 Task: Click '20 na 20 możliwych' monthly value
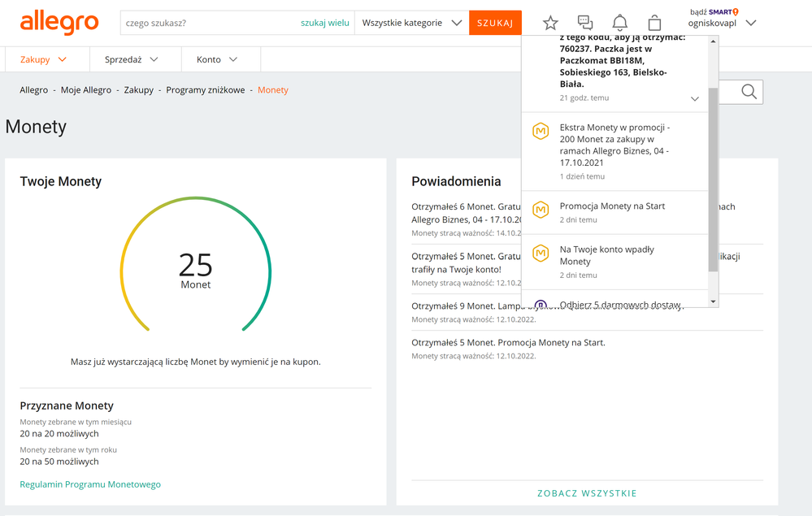(59, 434)
